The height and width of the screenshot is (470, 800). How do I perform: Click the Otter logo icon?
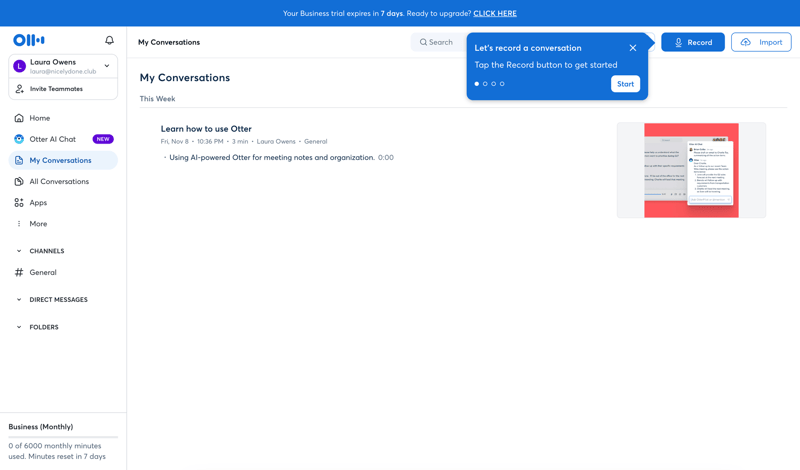(29, 40)
